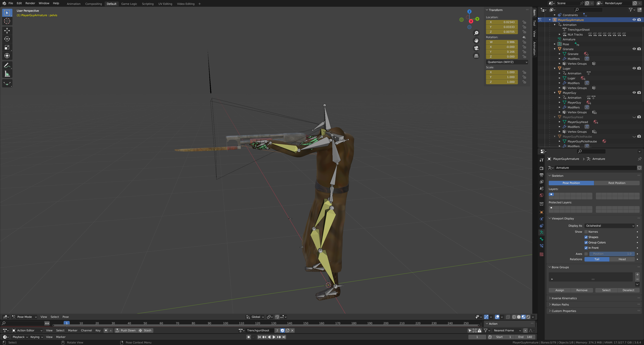Click the Select Box tool
The height and width of the screenshot is (345, 644).
click(7, 13)
